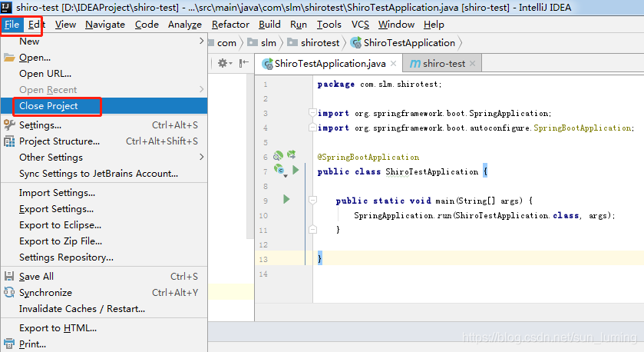The height and width of the screenshot is (352, 644).
Task: Close the ShiroTestApplication.java tab
Action: (394, 63)
